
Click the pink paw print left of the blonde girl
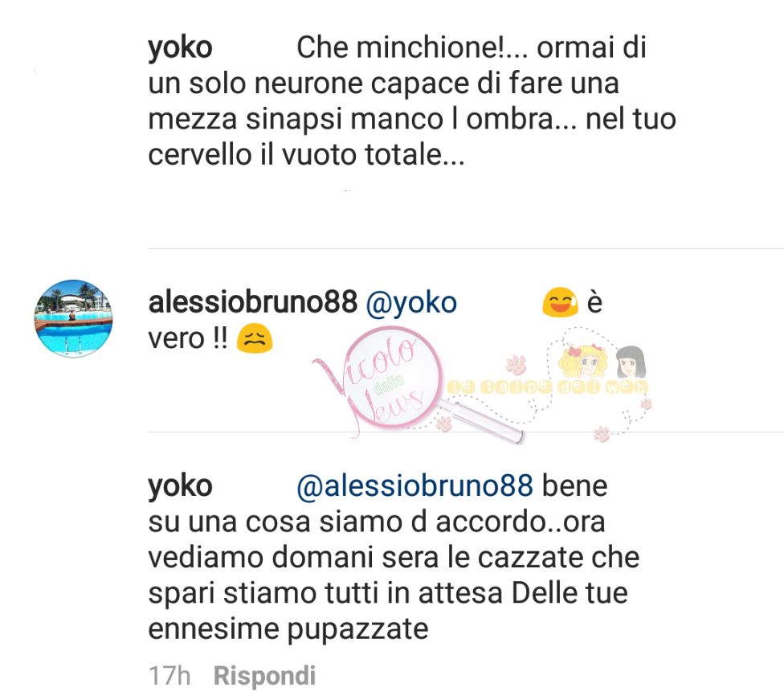coord(516,364)
